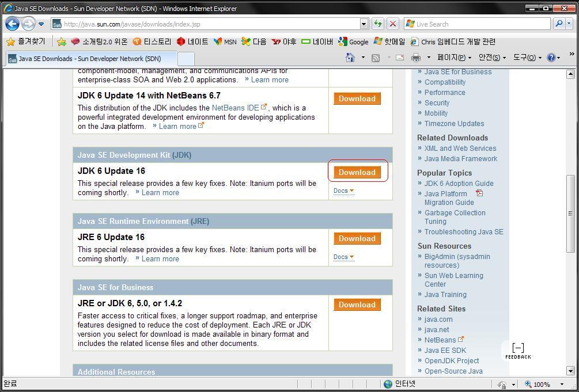The image size is (579, 392).
Task: Open the Java Media Framework link
Action: tap(460, 159)
